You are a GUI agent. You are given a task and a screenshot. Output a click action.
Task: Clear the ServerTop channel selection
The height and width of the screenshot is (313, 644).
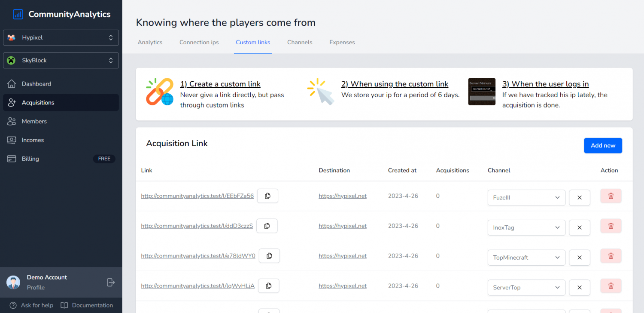tap(580, 288)
